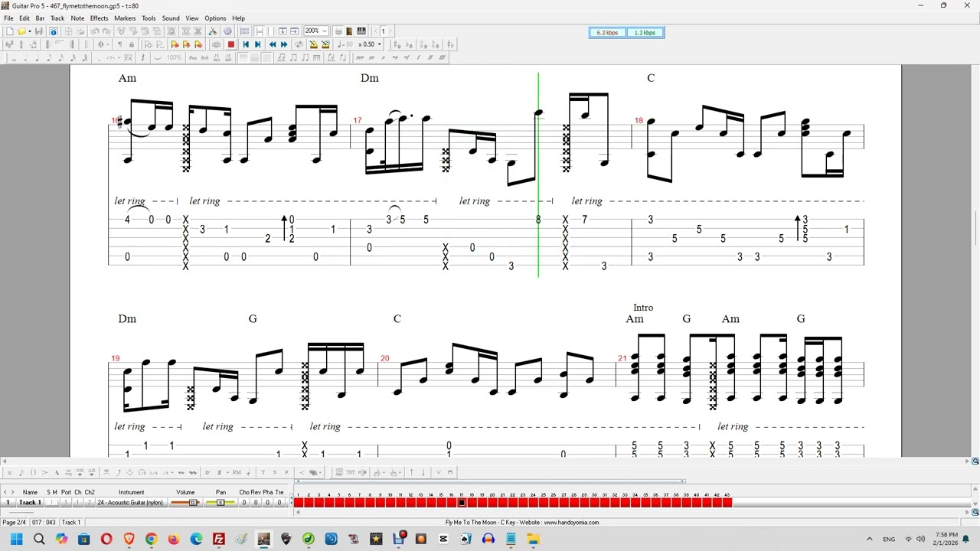Apply the accent > effect

[x=44, y=472]
